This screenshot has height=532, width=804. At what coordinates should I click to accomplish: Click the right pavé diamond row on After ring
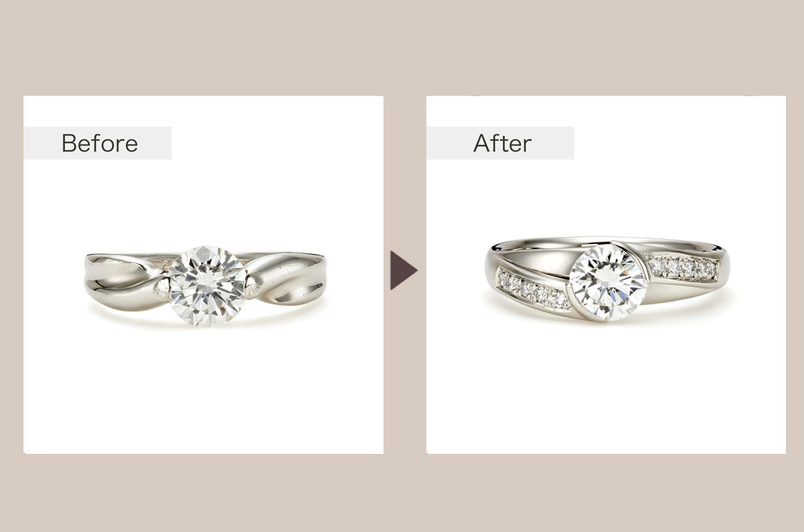(682, 267)
